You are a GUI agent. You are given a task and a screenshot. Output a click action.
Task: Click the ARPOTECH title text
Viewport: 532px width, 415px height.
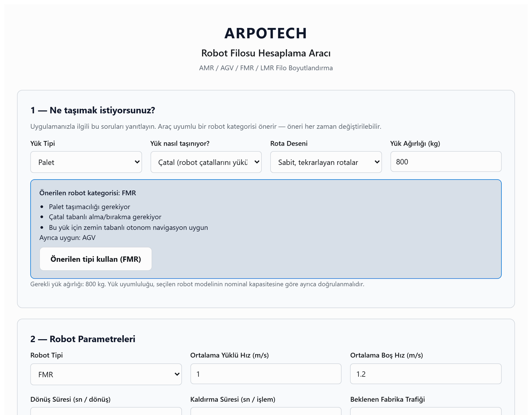click(266, 33)
